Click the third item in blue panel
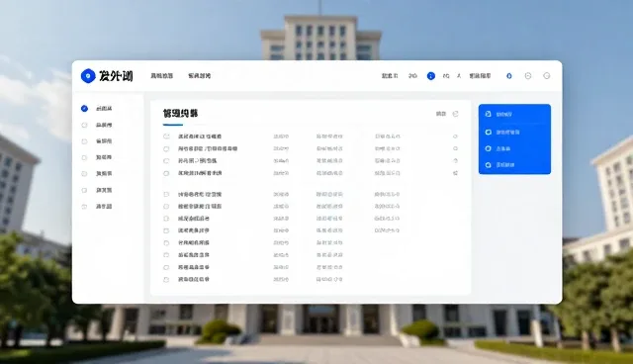 point(503,148)
